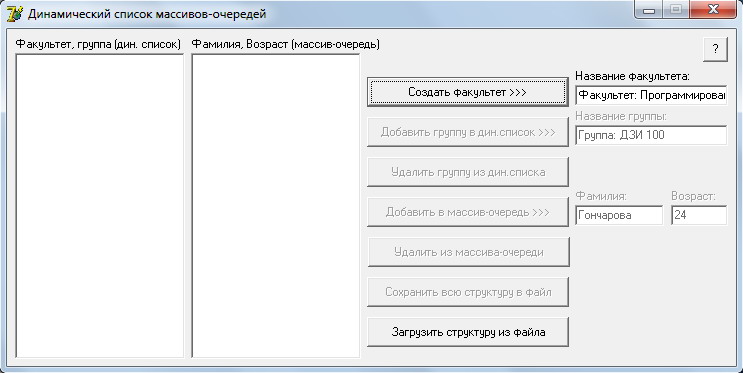The image size is (743, 373).
Task: Click the Фамилия field containing Гончарова
Action: pyautogui.click(x=619, y=215)
